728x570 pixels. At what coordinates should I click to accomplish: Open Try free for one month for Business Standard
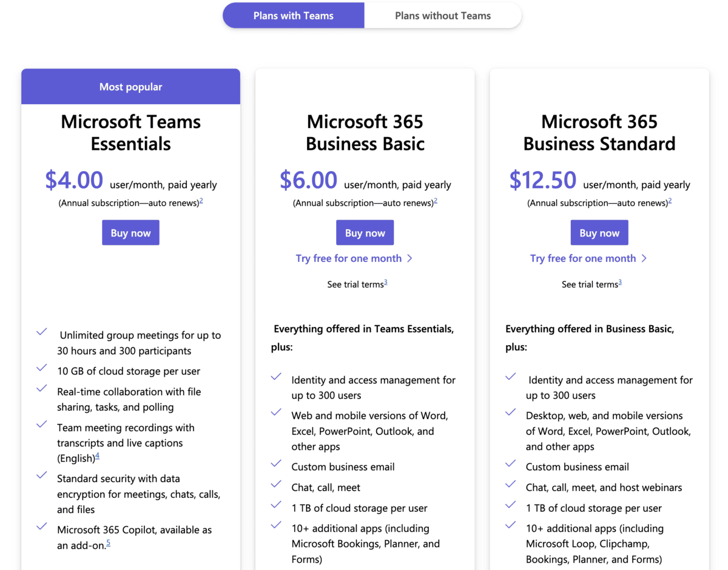click(583, 258)
